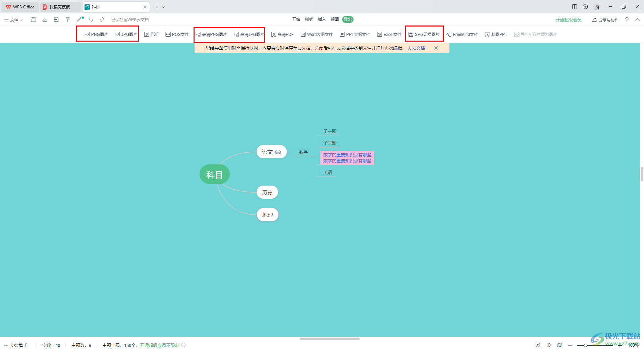The image size is (644, 349).
Task: Open the new tab dropdown arrow
Action: [x=164, y=7]
